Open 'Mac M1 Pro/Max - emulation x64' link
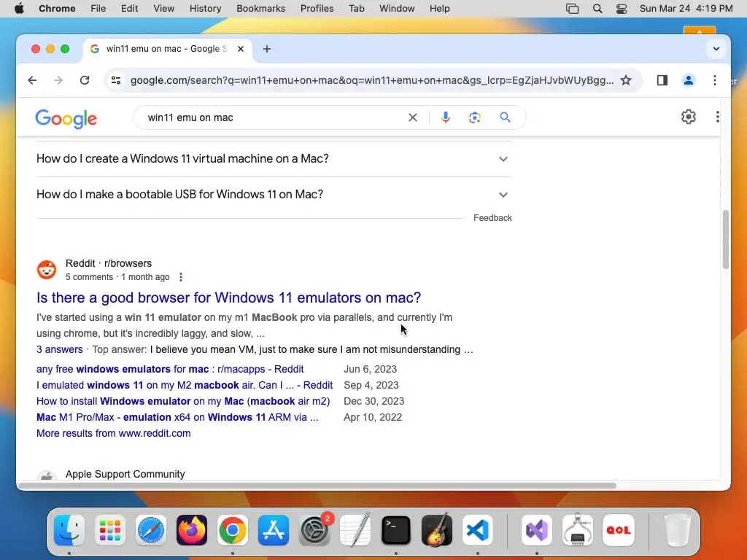 pyautogui.click(x=177, y=417)
